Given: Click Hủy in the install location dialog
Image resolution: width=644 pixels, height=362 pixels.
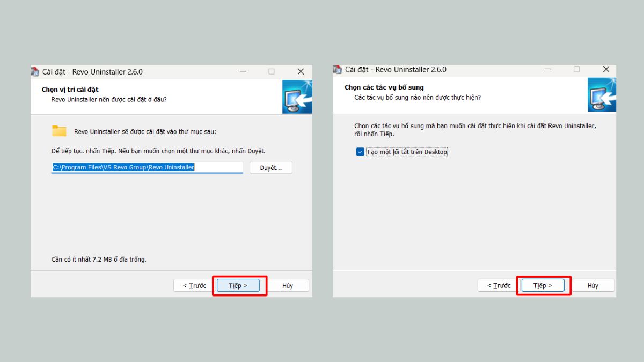Looking at the screenshot, I should click(x=288, y=286).
